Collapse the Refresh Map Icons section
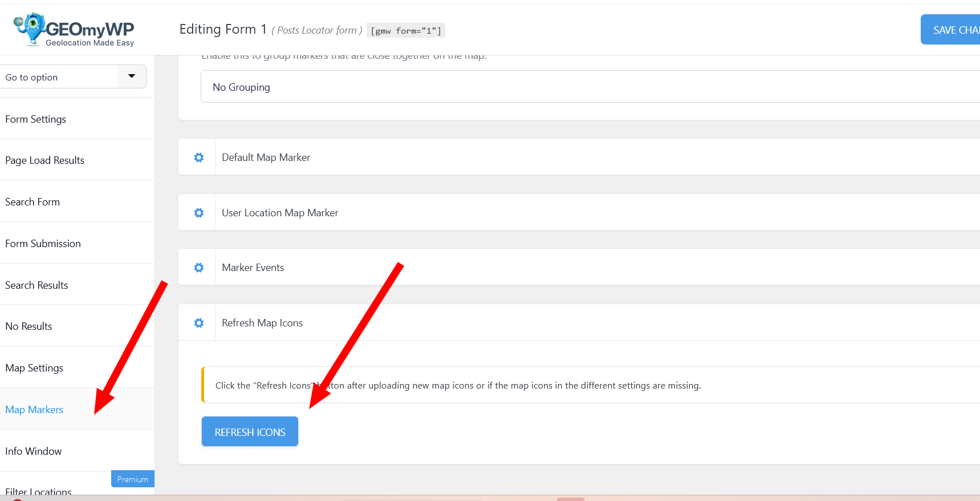Screen dimensions: 980x501 (x=262, y=323)
